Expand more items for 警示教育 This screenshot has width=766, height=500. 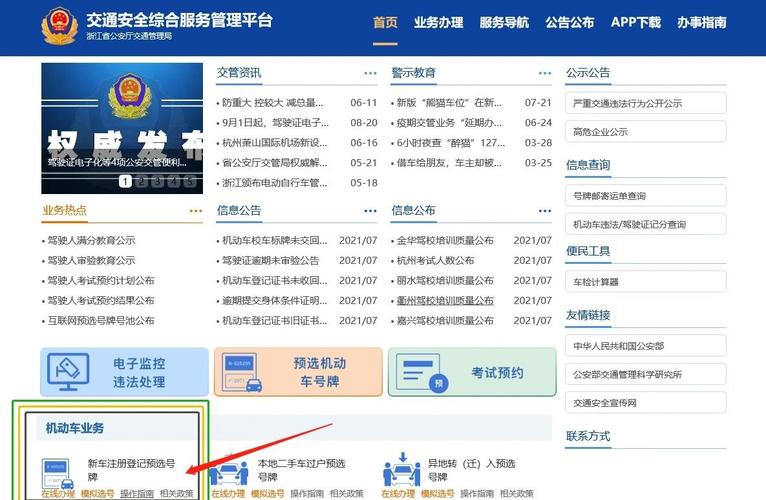pos(545,73)
